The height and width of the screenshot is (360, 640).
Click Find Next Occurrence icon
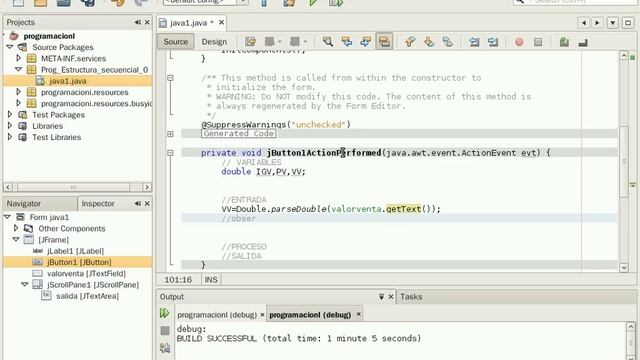(x=365, y=42)
